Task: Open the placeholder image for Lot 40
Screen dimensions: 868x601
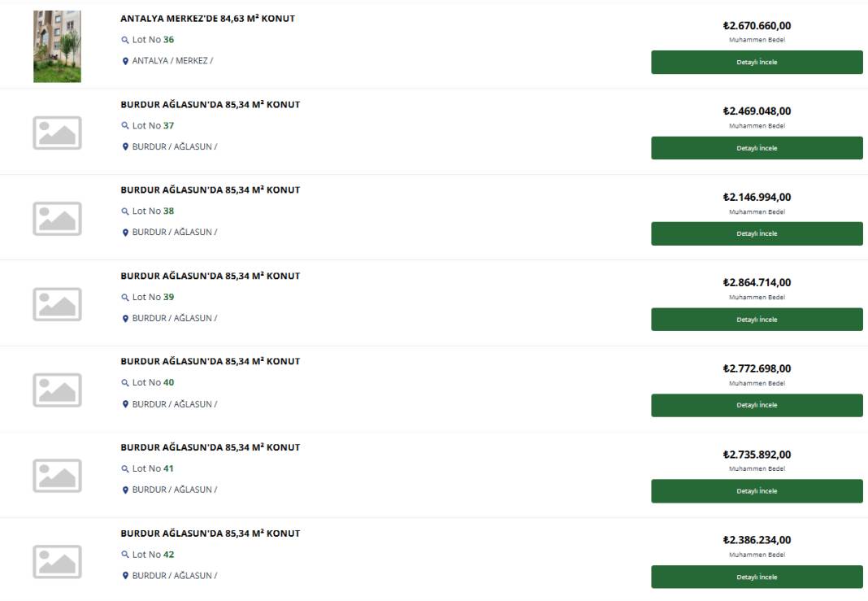Action: pos(57,390)
